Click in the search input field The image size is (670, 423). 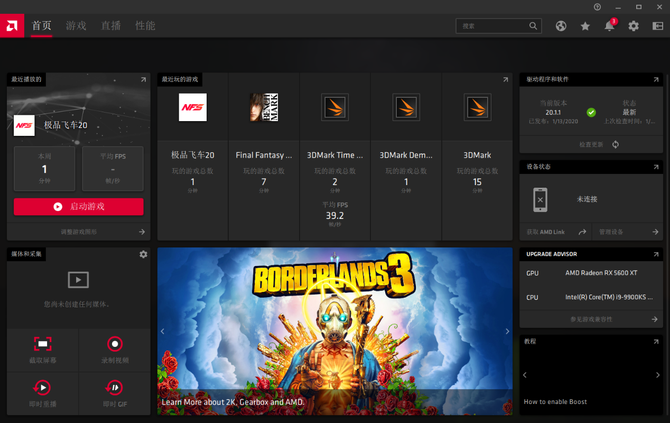pyautogui.click(x=499, y=26)
